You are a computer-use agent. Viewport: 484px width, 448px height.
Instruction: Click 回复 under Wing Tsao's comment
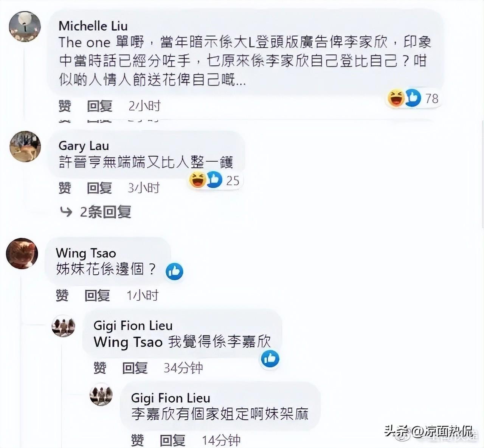(97, 295)
